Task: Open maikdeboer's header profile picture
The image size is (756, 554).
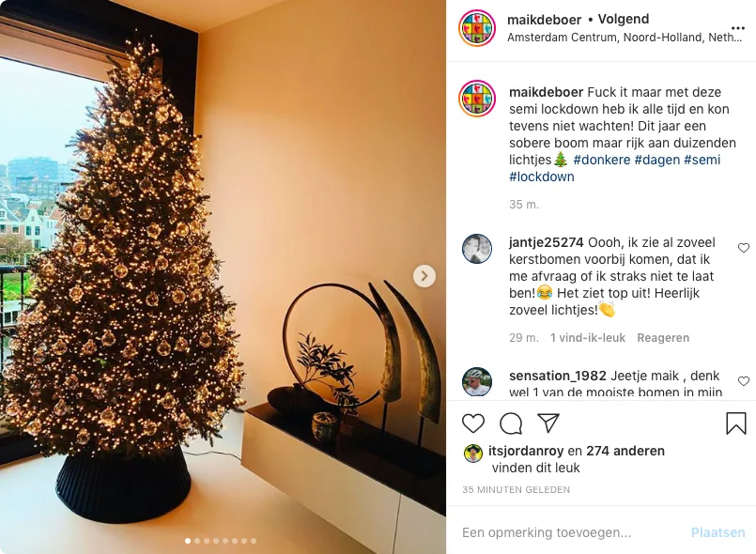Action: (477, 28)
